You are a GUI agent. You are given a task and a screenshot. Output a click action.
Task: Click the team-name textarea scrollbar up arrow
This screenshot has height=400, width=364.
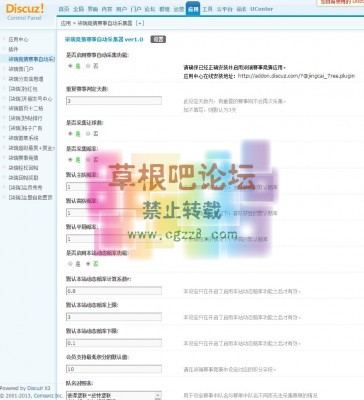pyautogui.click(x=158, y=395)
